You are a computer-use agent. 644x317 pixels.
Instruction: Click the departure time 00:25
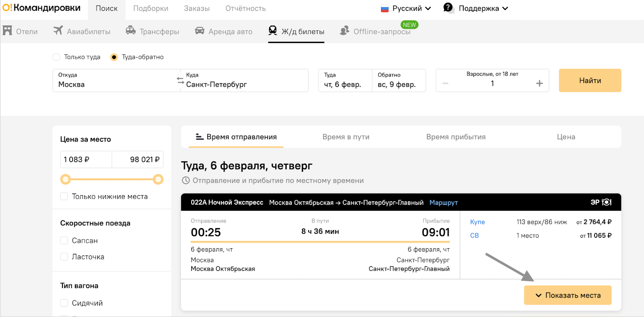[x=206, y=233]
